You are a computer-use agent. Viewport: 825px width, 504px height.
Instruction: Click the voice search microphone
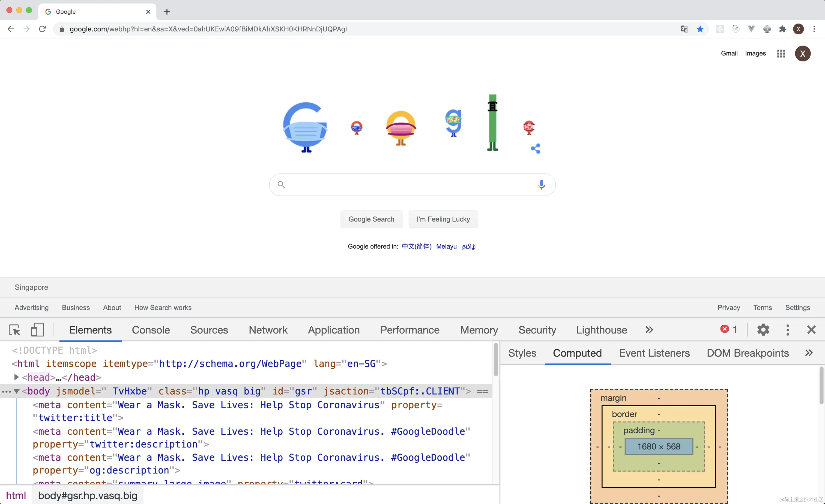pos(541,184)
